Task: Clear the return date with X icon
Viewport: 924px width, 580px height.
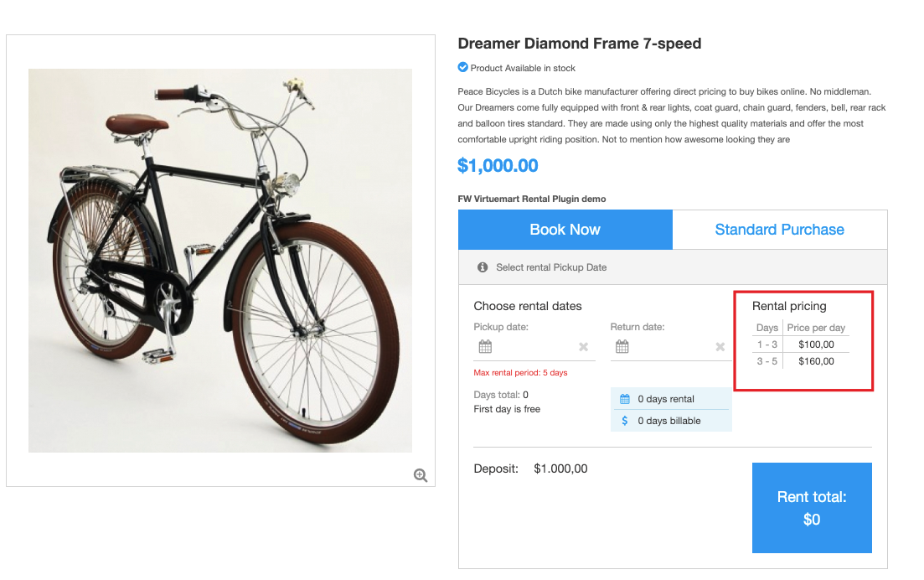Action: [720, 347]
